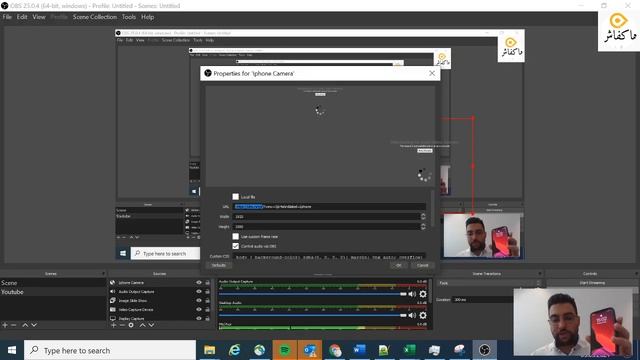Click the Height spinner arrows

[x=423, y=227]
